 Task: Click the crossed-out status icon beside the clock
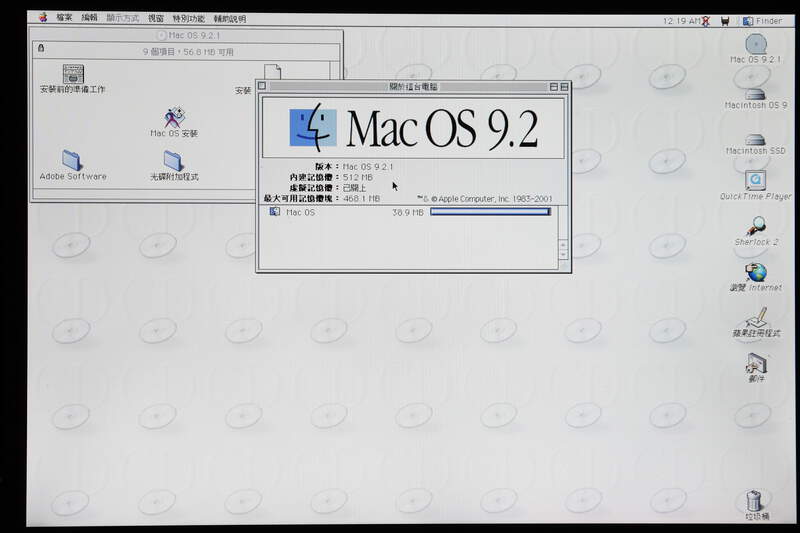(706, 21)
